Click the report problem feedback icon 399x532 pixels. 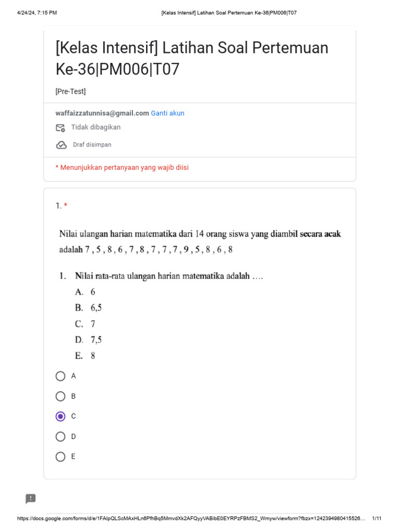[x=31, y=499]
